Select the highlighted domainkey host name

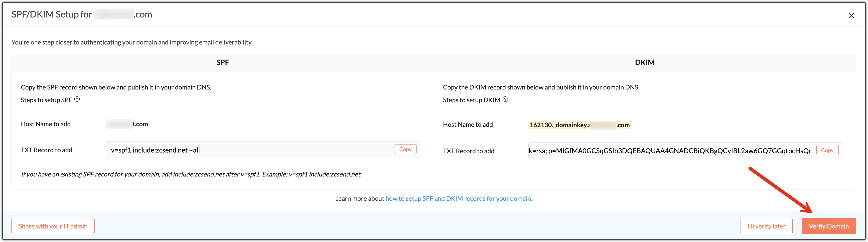pos(579,125)
